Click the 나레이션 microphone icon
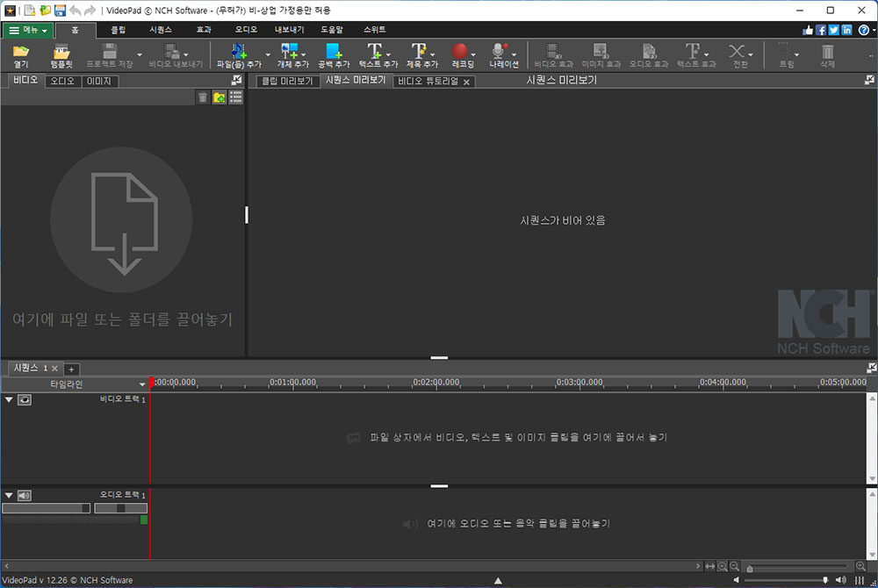Screen dimensions: 878x588 [499, 51]
